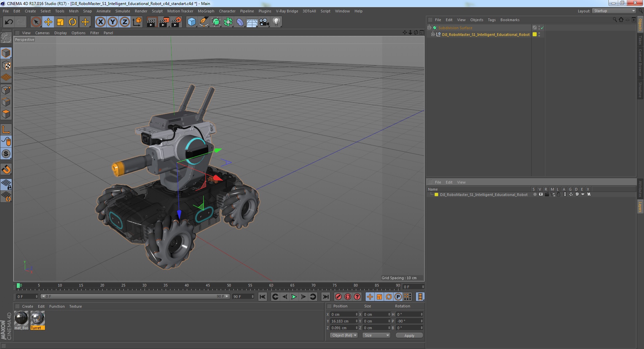Open the Takes side tab
This screenshot has height=349, width=644.
pyautogui.click(x=640, y=40)
